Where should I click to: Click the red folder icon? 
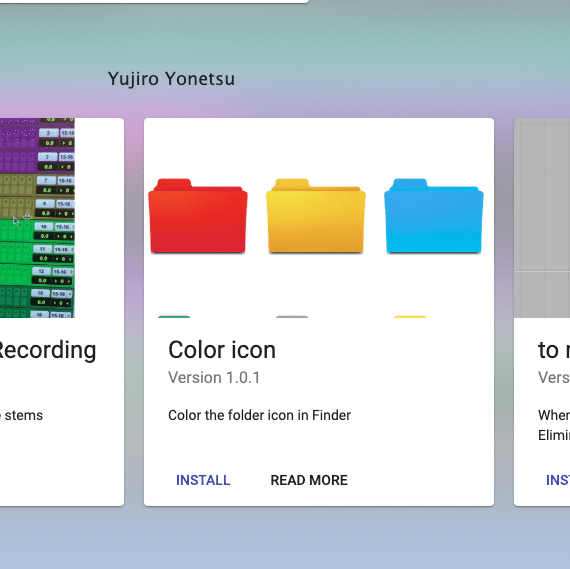pyautogui.click(x=198, y=216)
